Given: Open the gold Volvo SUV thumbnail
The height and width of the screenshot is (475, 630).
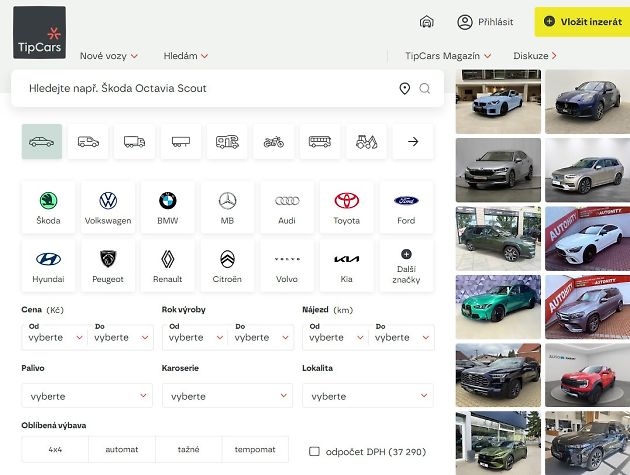Looking at the screenshot, I should click(x=587, y=170).
